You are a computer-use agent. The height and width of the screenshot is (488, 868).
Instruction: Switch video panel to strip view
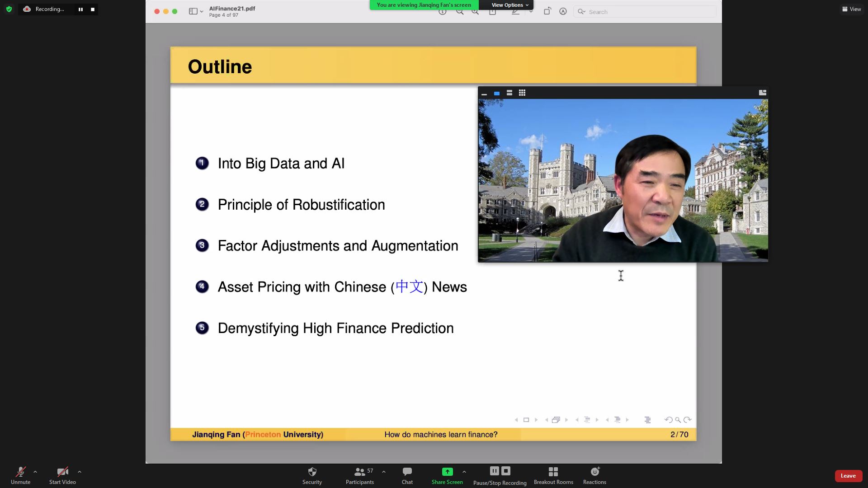click(x=509, y=93)
